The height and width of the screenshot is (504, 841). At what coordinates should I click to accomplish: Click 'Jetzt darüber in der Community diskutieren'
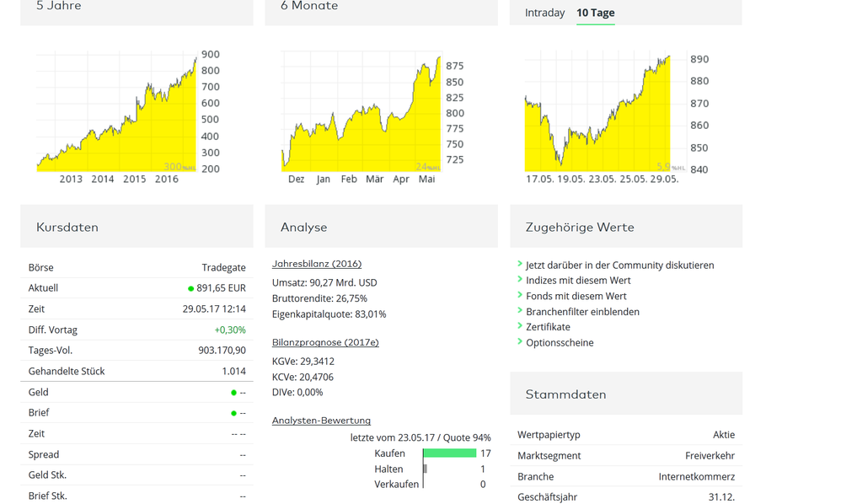click(x=619, y=265)
